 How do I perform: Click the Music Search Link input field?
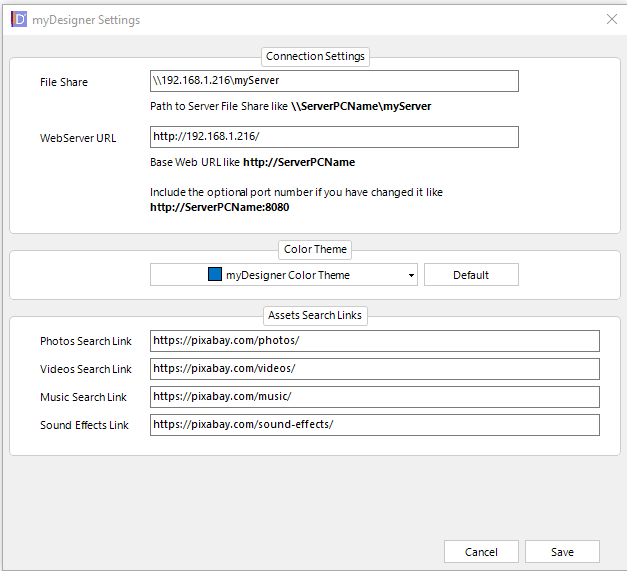[x=375, y=397]
